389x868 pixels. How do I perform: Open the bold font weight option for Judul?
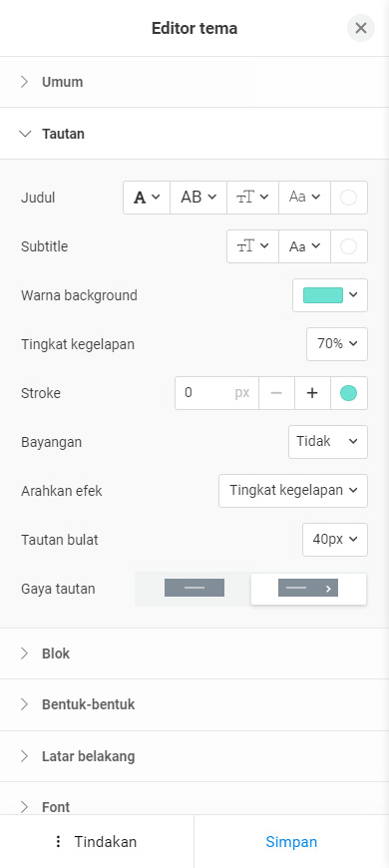(147, 198)
